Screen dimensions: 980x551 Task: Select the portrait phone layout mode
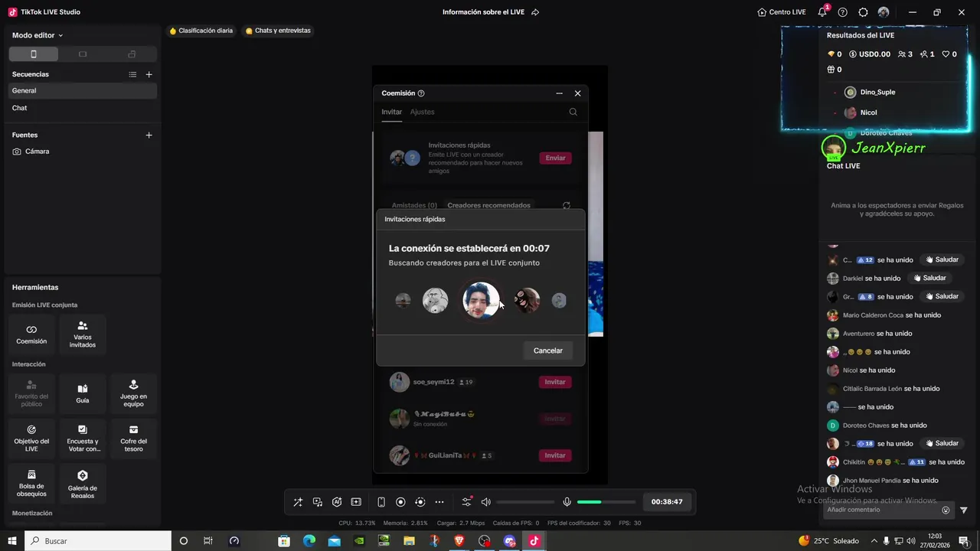[33, 54]
